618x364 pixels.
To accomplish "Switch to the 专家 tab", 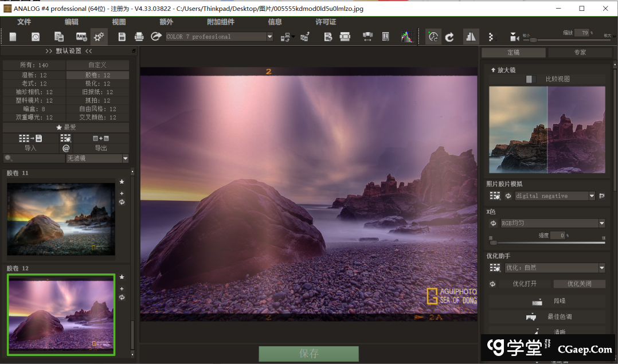I will [x=580, y=52].
